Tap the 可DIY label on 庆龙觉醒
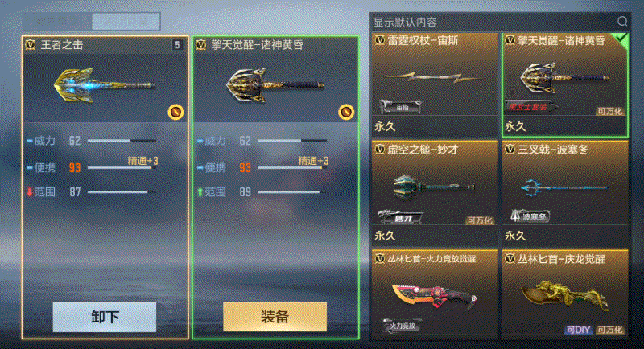This screenshot has height=349, width=644. point(578,330)
